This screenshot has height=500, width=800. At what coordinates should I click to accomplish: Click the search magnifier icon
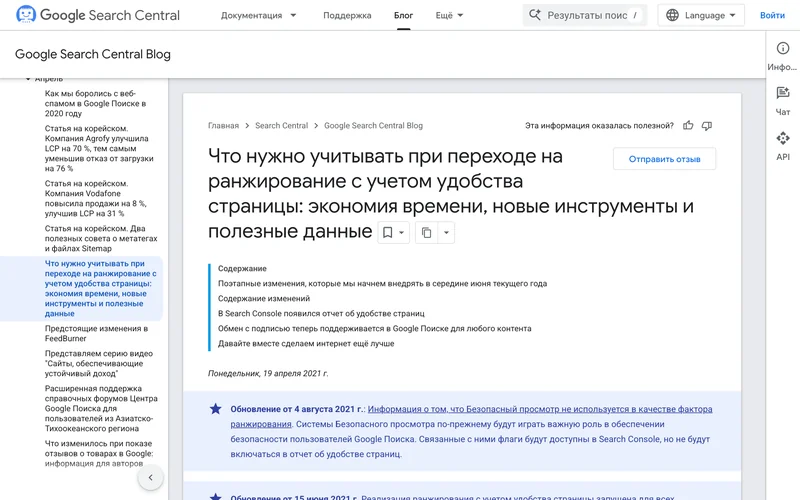(x=534, y=15)
